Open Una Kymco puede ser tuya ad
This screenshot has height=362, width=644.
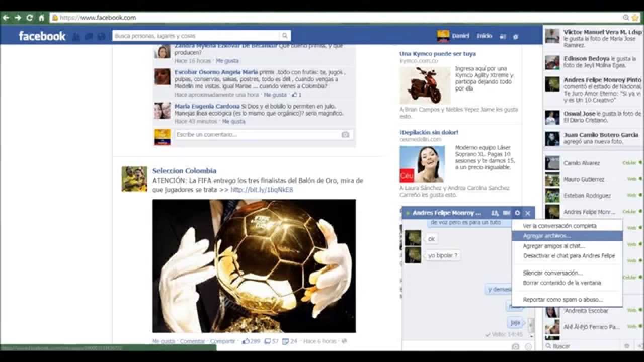[x=438, y=54]
